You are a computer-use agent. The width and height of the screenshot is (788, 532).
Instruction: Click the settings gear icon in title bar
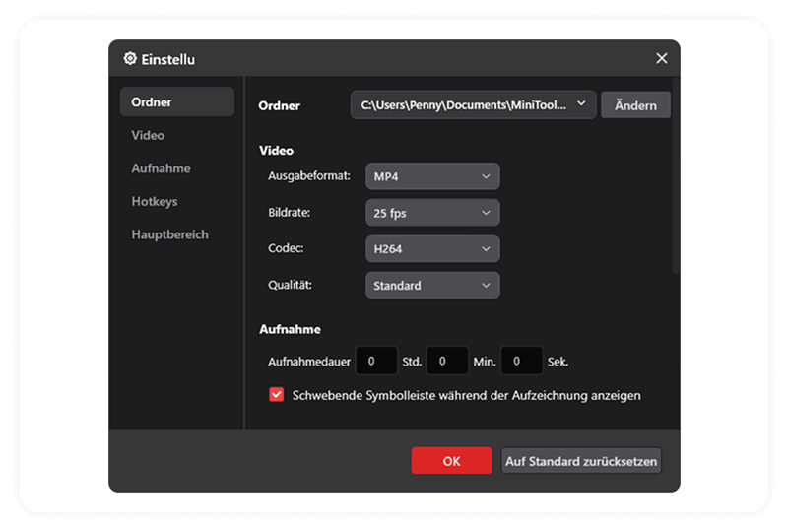pos(130,59)
